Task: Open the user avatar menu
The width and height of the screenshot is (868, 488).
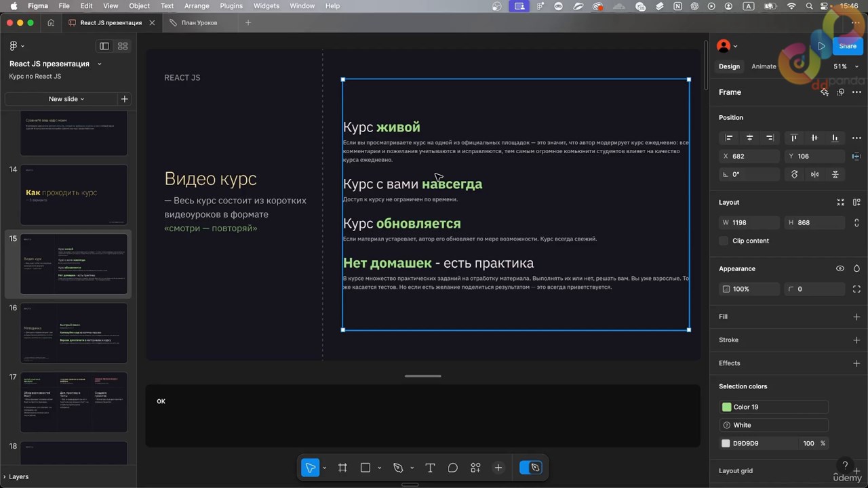Action: click(727, 46)
